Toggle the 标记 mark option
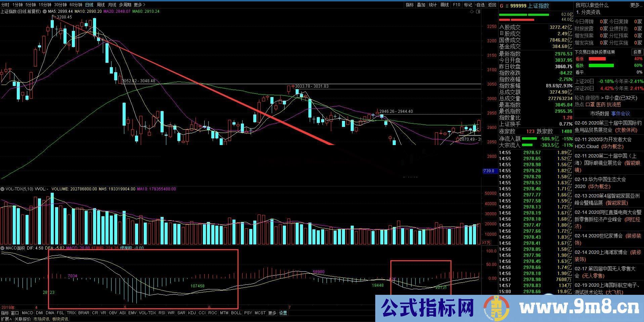This screenshot has height=322, width=644. (x=468, y=5)
